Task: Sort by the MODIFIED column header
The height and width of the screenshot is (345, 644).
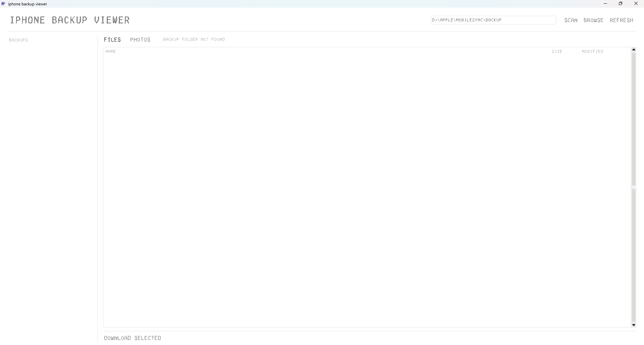Action: click(593, 51)
